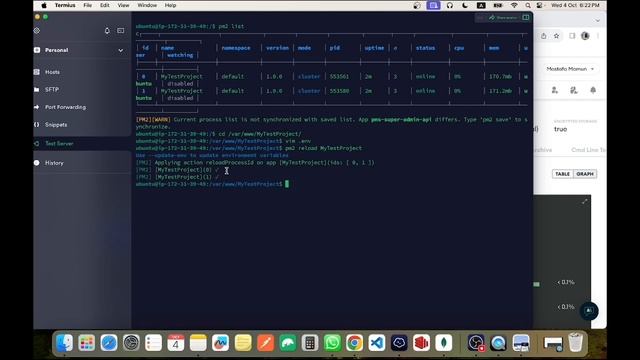Image resolution: width=640 pixels, height=360 pixels.
Task: Open browser side panel icon
Action: pyautogui.click(x=572, y=36)
